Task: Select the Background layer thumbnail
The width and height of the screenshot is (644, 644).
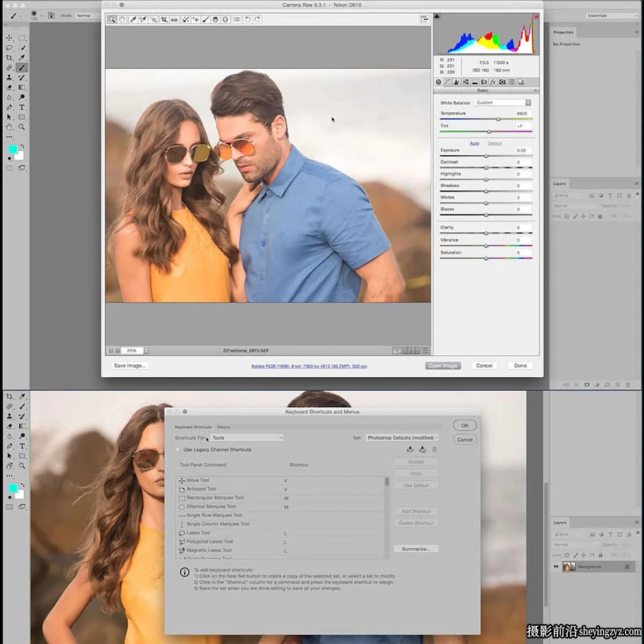Action: 569,567
